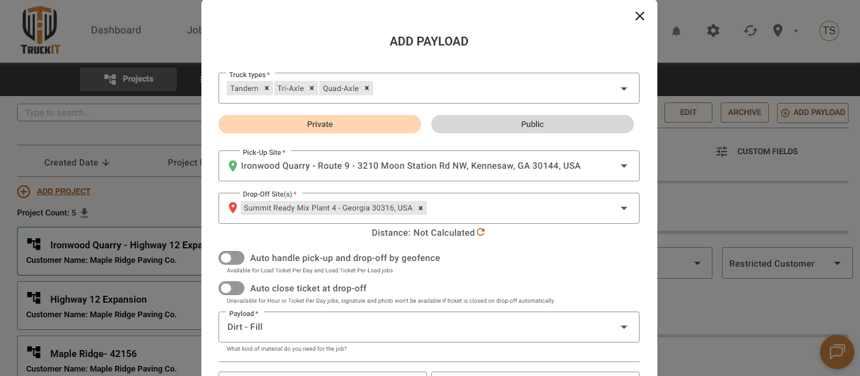Click the ADD PAYLOAD button
The height and width of the screenshot is (376, 860).
tap(813, 112)
